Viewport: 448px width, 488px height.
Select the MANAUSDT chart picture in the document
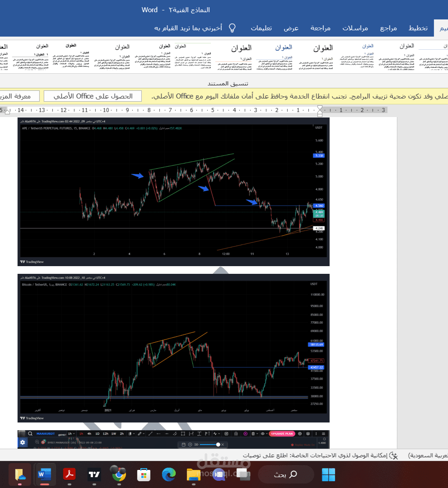click(173, 439)
